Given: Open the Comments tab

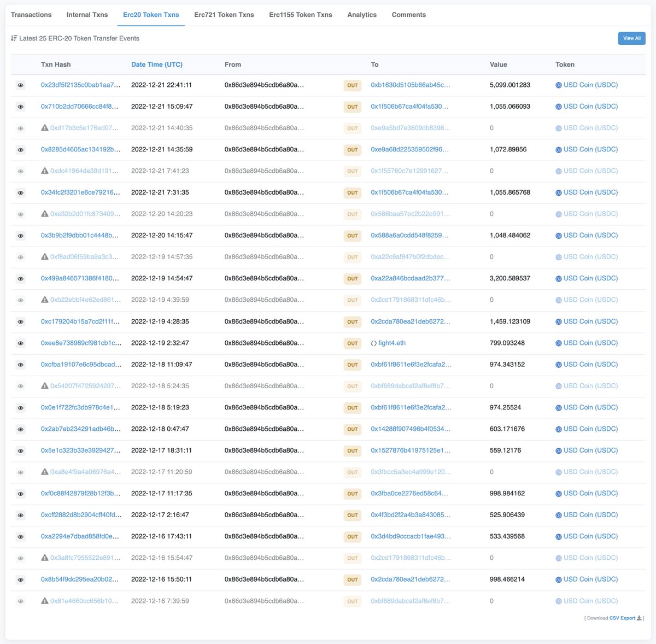Looking at the screenshot, I should tap(409, 15).
